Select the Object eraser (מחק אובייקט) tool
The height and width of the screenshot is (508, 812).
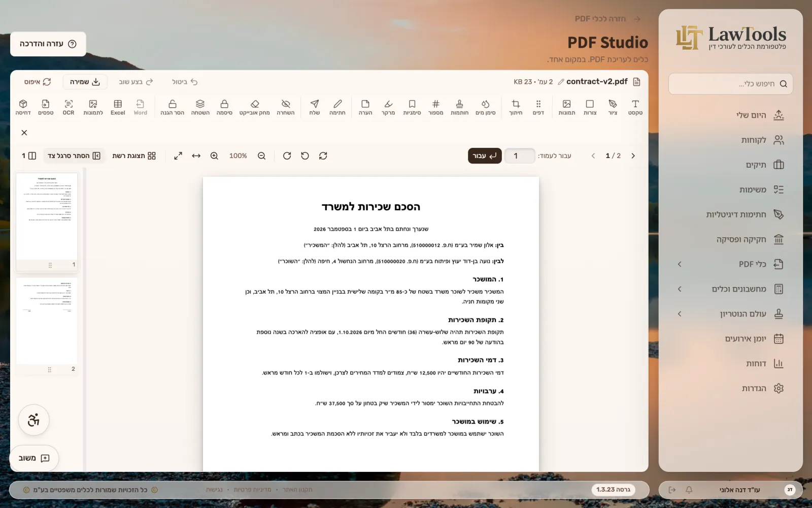[x=255, y=107]
